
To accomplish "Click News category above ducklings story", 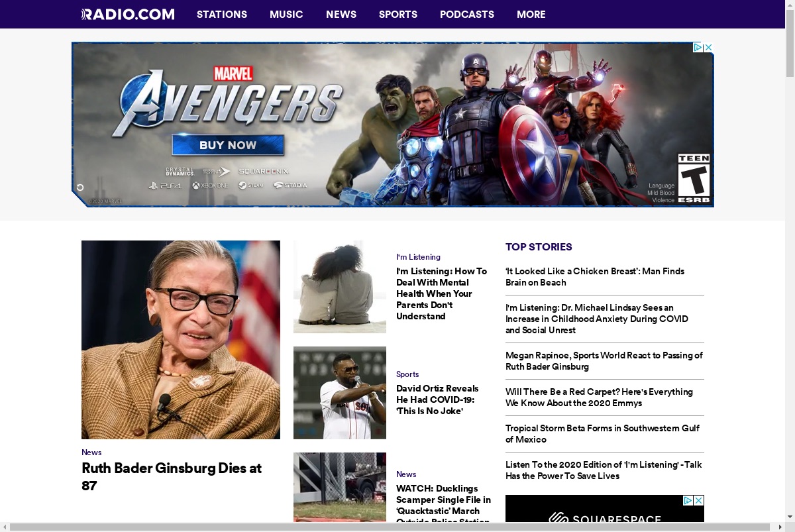I will coord(406,474).
